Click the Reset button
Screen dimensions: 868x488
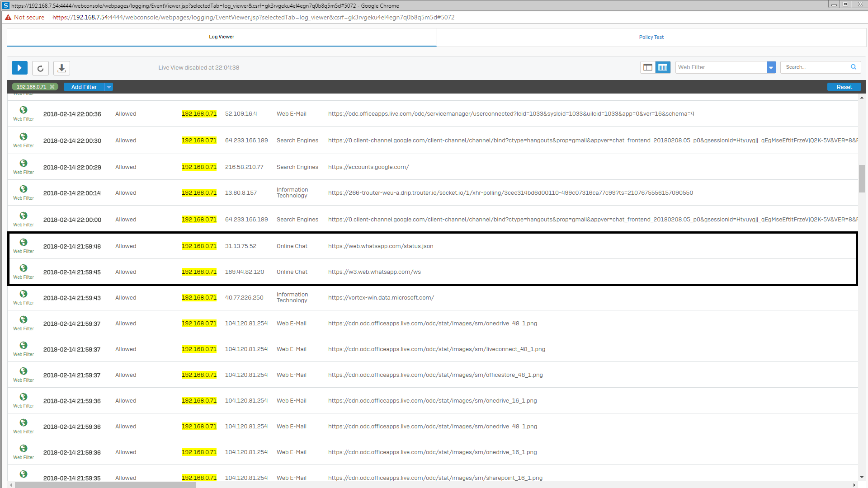coord(844,87)
